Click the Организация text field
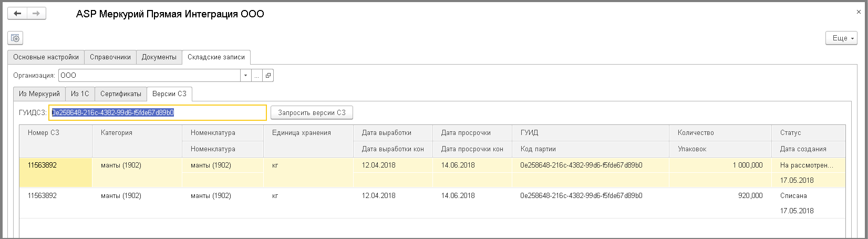The width and height of the screenshot is (868, 239). coord(149,76)
